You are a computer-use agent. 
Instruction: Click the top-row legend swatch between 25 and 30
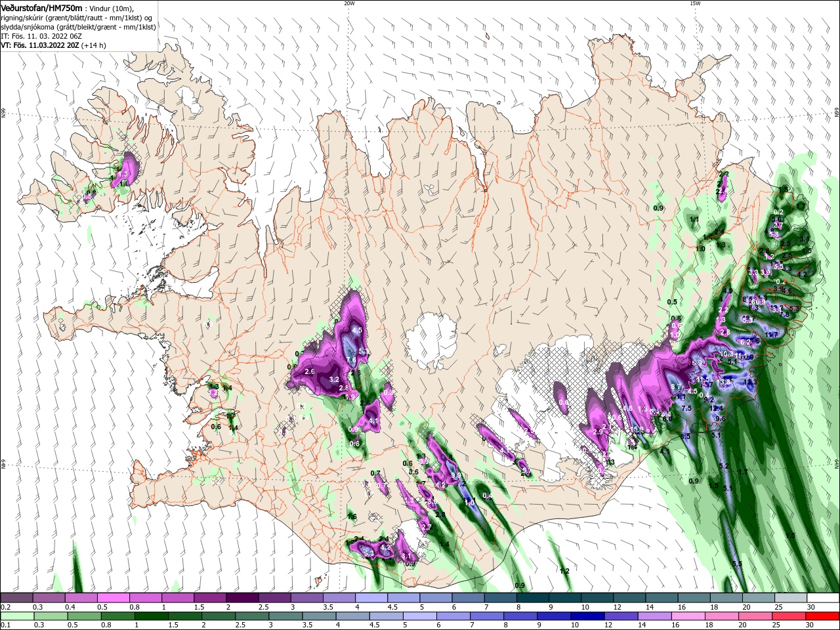pos(791,597)
